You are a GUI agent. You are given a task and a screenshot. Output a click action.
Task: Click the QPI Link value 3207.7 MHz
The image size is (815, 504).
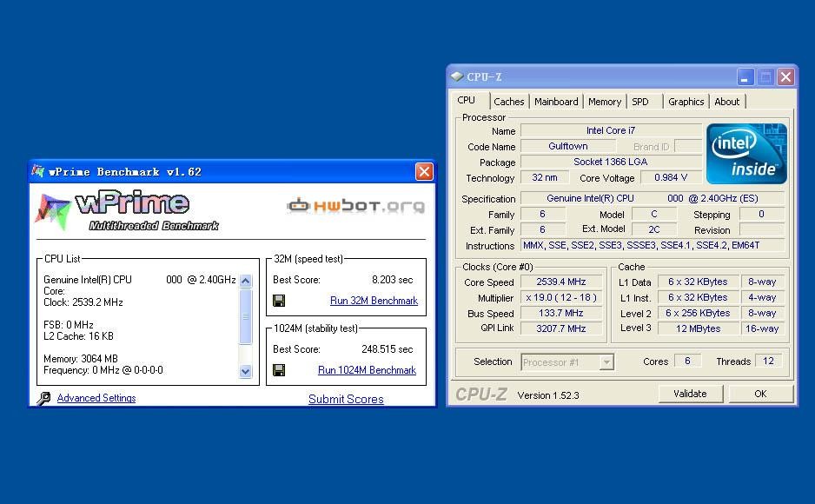561,328
